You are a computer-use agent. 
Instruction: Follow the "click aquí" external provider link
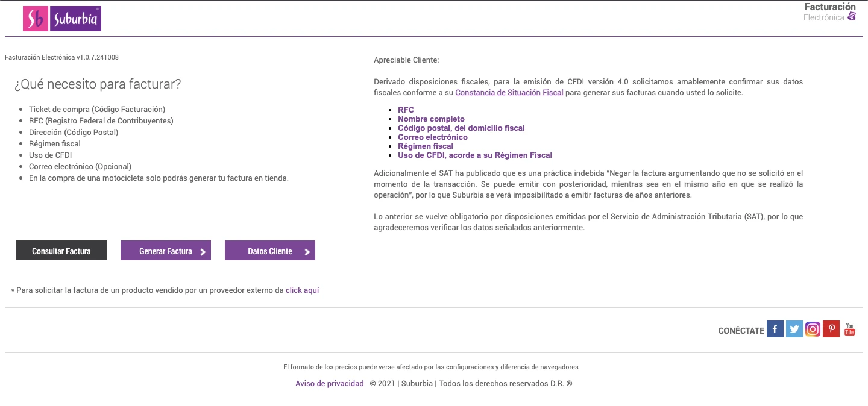coord(302,290)
